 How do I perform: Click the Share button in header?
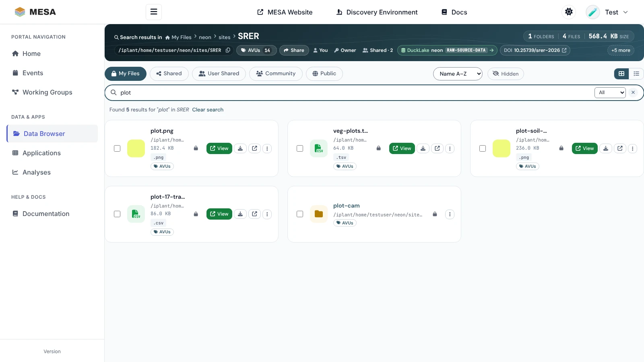tap(294, 50)
